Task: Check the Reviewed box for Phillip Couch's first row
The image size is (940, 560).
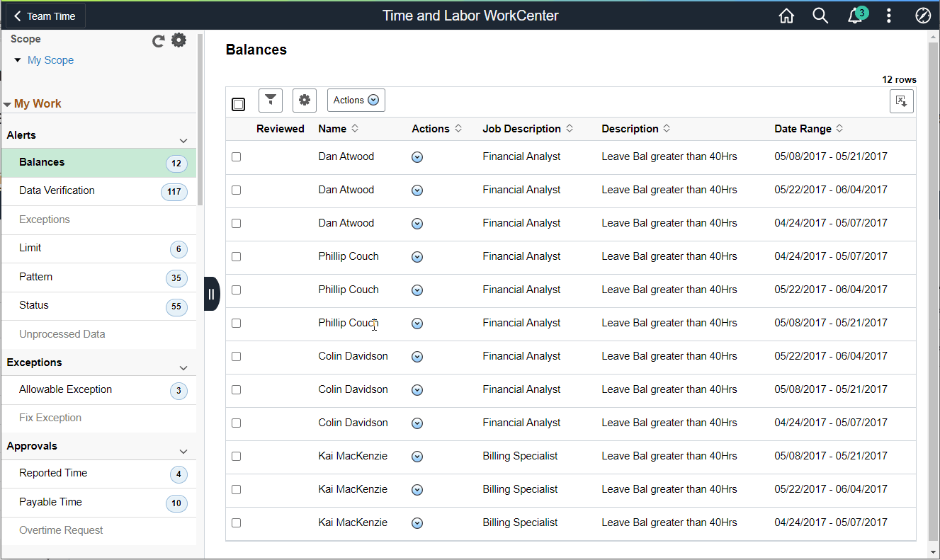Action: click(236, 256)
